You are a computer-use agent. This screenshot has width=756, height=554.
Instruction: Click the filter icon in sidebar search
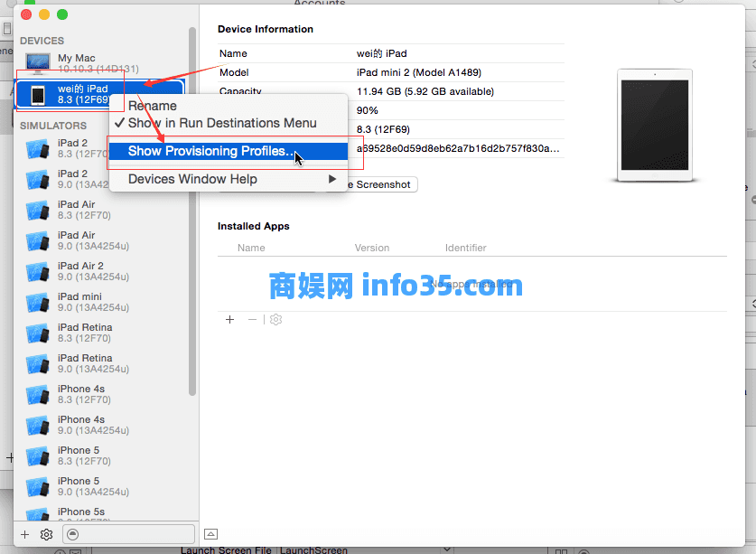(x=73, y=534)
